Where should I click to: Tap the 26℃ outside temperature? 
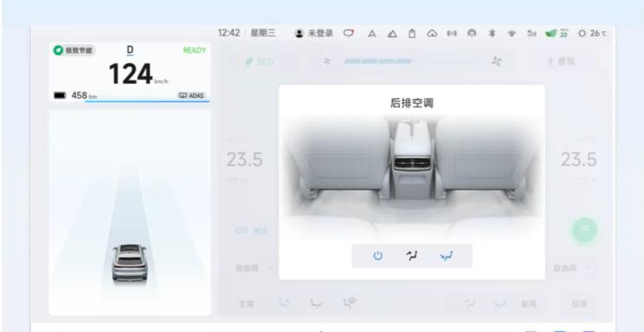598,34
